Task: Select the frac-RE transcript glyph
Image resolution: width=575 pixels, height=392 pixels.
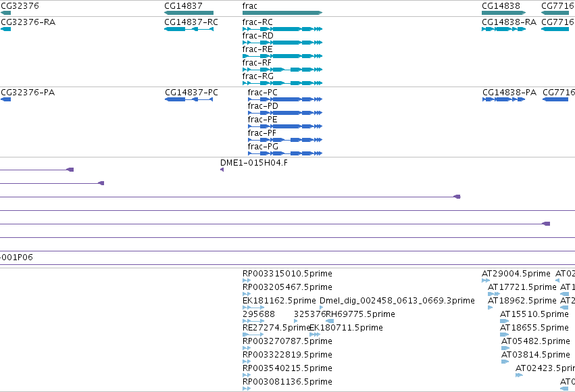Action: [x=282, y=56]
